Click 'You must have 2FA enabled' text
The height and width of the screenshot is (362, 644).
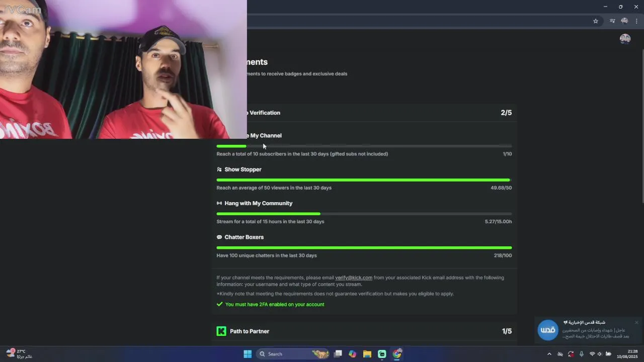point(275,304)
